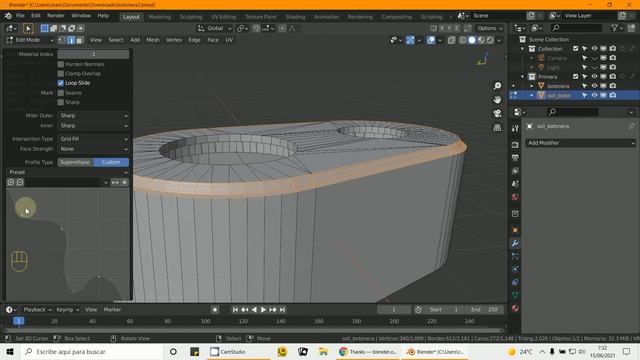This screenshot has height=360, width=640.
Task: Switch to edge select mode
Action: tap(71, 40)
